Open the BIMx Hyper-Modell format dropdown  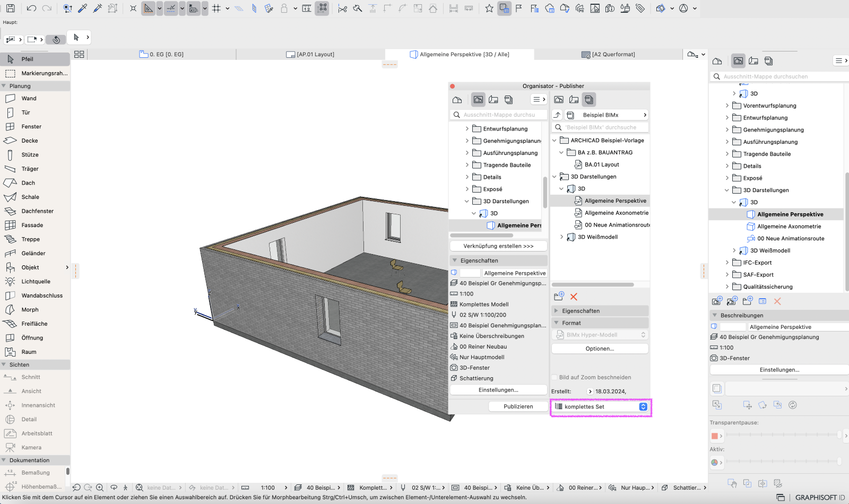point(600,335)
